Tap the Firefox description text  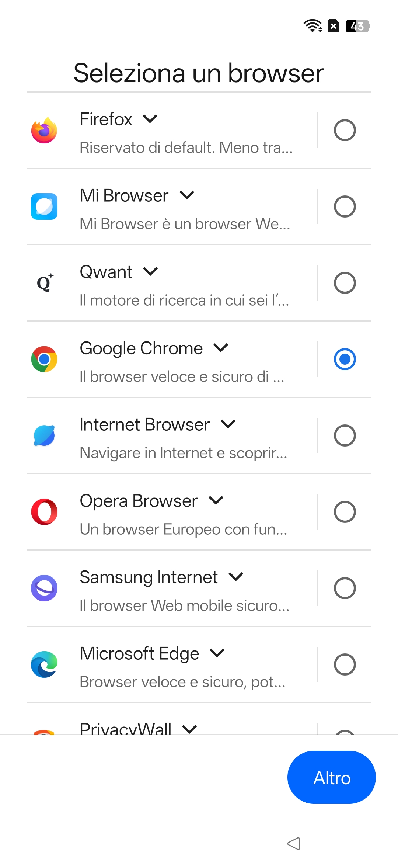[x=186, y=148]
